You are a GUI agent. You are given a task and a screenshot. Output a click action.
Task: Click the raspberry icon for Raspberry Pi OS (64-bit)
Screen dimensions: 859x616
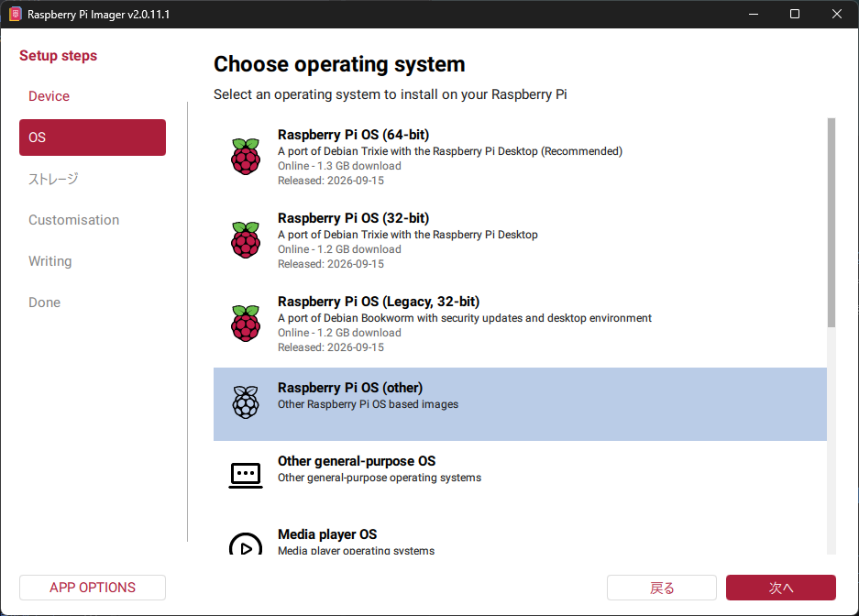pyautogui.click(x=246, y=157)
